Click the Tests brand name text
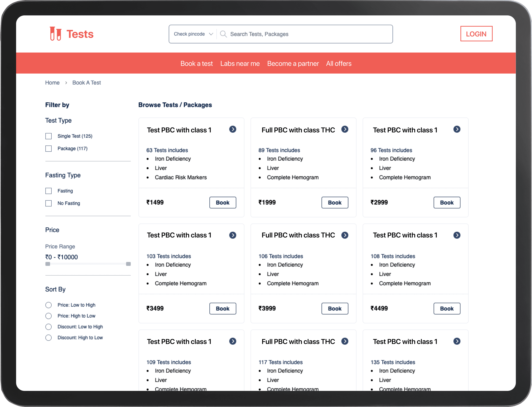 (80, 34)
